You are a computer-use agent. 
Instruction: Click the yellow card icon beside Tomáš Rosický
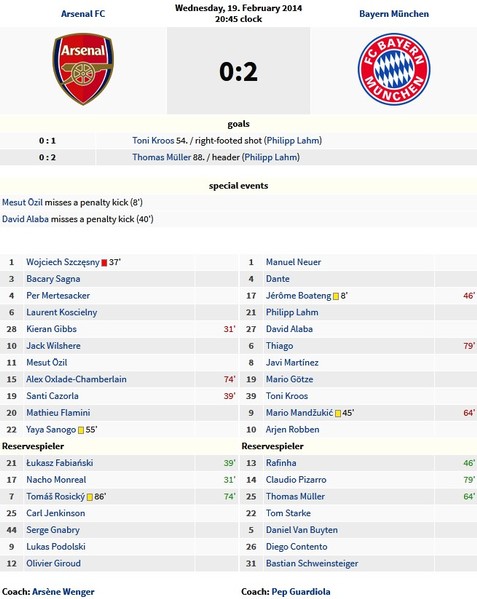pyautogui.click(x=90, y=497)
